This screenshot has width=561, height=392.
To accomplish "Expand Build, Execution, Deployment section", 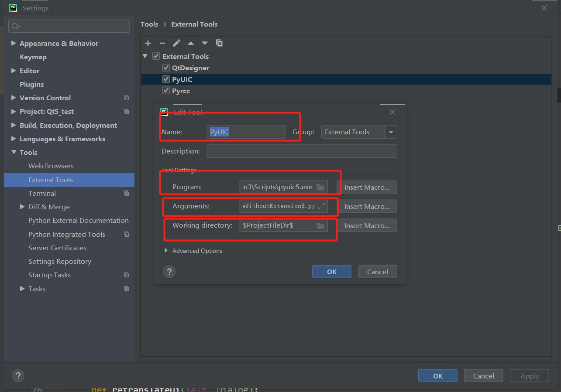I will [14, 125].
